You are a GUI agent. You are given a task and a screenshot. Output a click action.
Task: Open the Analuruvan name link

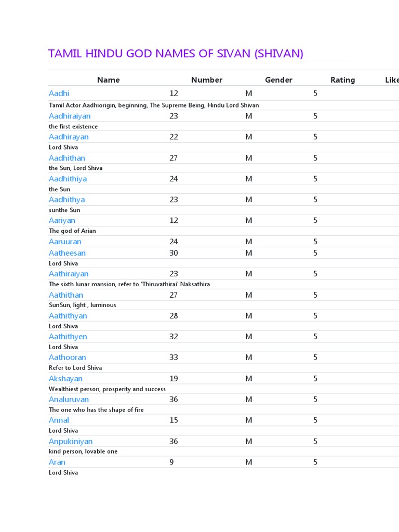click(69, 400)
